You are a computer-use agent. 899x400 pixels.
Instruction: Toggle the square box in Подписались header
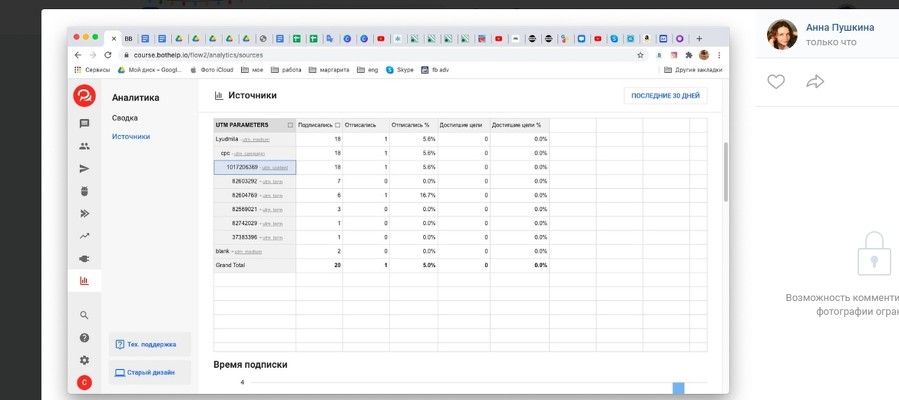click(337, 125)
